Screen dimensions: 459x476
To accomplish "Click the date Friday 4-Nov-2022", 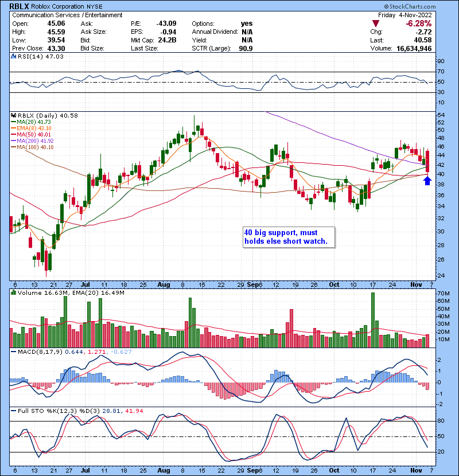I will tap(404, 15).
